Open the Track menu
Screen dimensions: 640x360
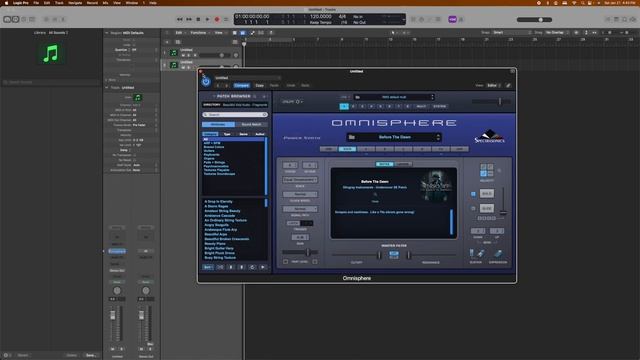59,2
